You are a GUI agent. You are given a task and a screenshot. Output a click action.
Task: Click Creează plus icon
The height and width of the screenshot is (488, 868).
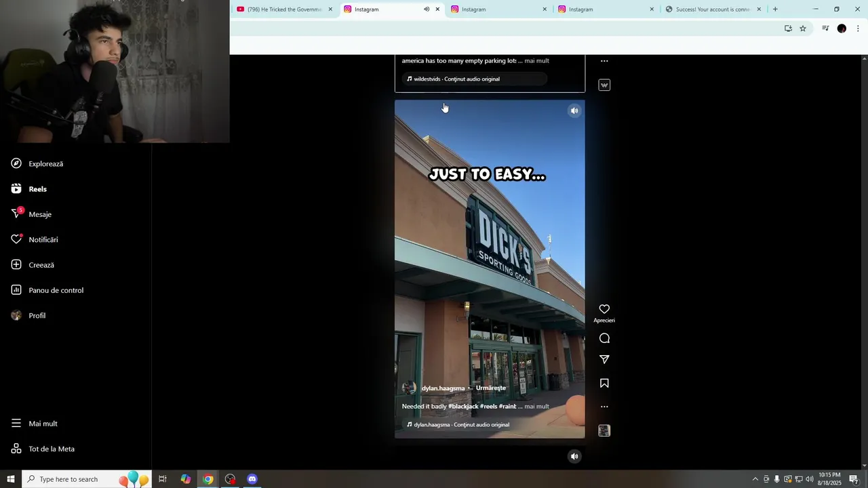[x=16, y=265]
